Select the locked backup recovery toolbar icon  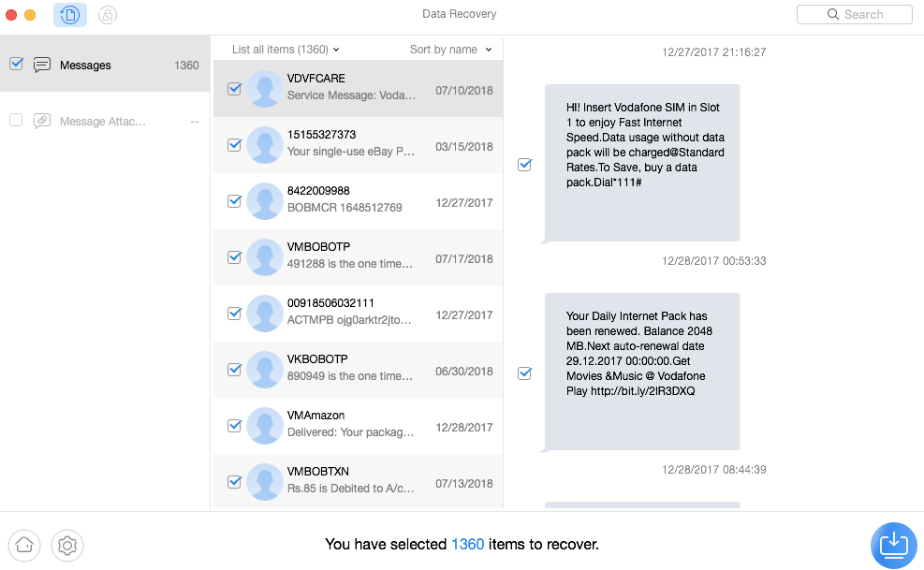tap(108, 15)
